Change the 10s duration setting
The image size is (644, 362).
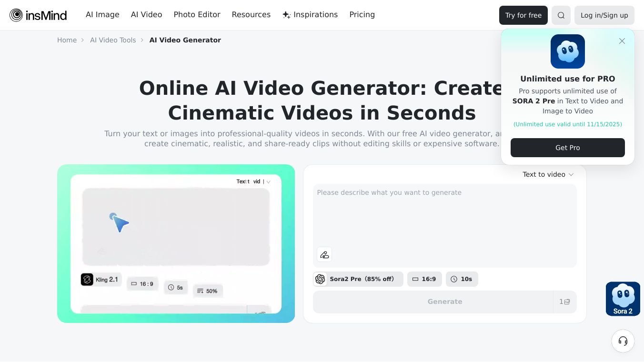coord(462,279)
